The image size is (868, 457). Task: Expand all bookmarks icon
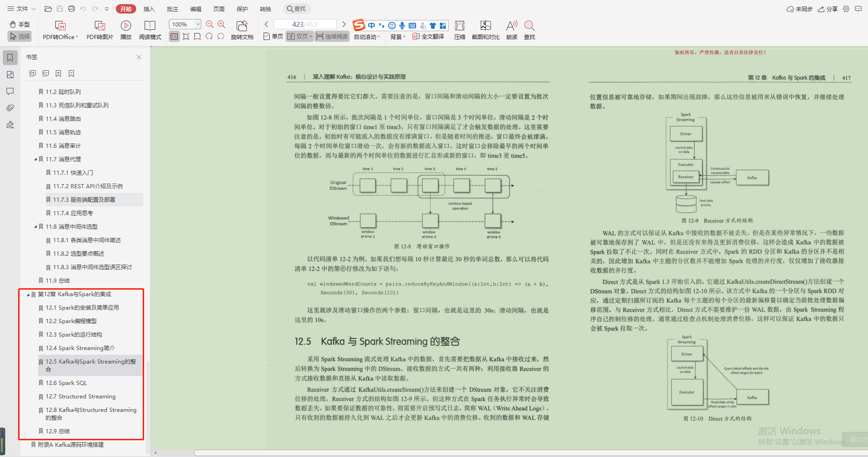[x=33, y=73]
